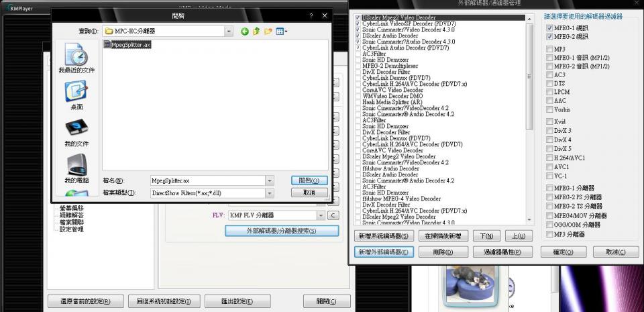Viewport: 644px width, 312px height.
Task: Toggle CyberLink Video/SP Decoder (PDVD7) checkbox
Action: pos(358,23)
